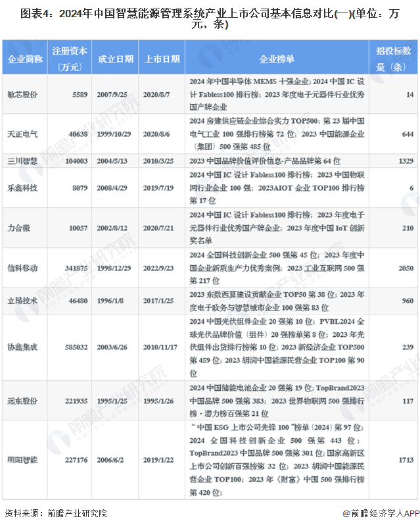
Task: Click listing date 2019/7/19
Action: click(158, 188)
